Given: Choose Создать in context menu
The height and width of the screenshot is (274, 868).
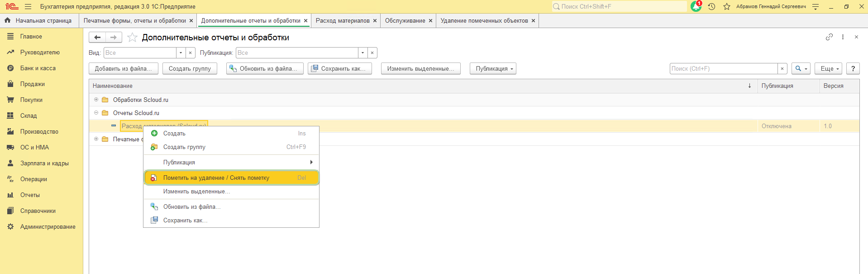Looking at the screenshot, I should [x=231, y=133].
